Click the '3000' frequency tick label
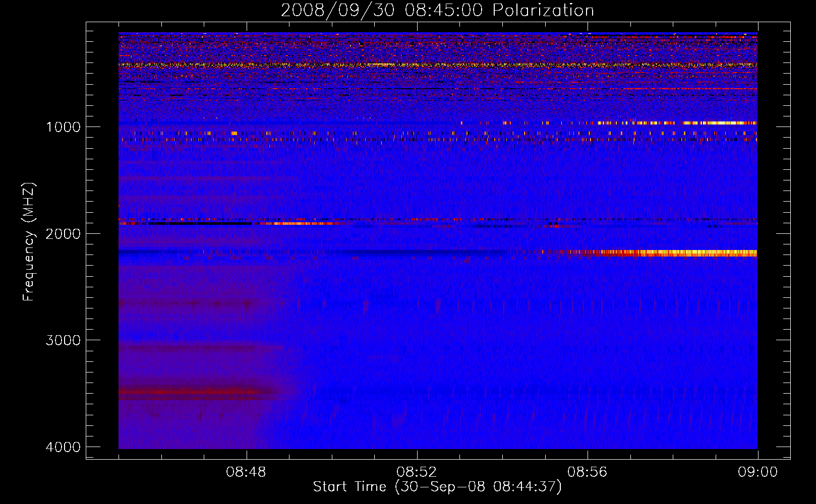816x504 pixels. click(x=63, y=340)
